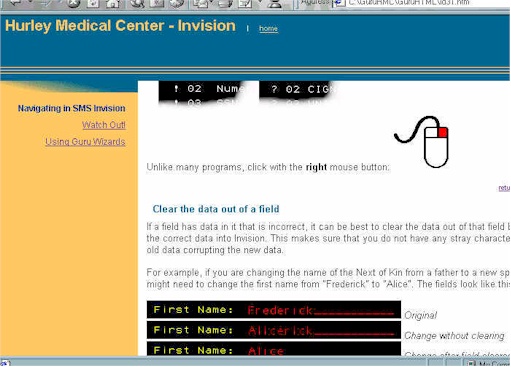Click the Print toolbar icon
This screenshot has height=367, width=511.
click(x=225, y=3)
